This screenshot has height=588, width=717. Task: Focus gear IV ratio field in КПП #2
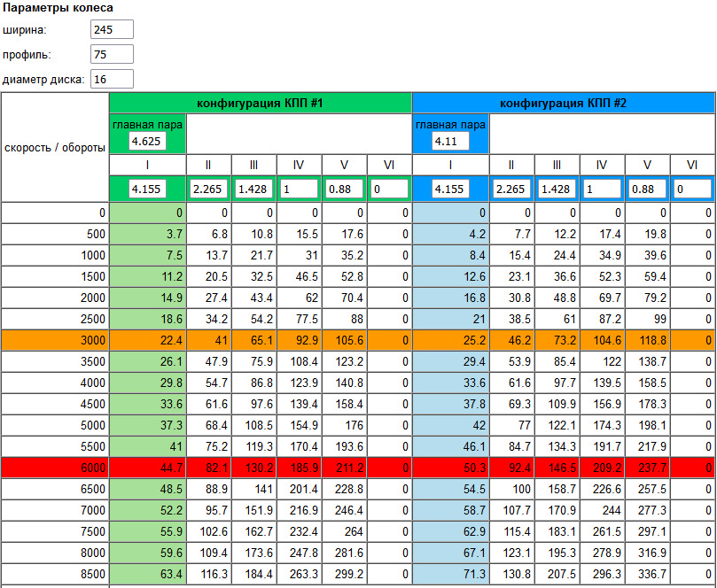coord(602,189)
